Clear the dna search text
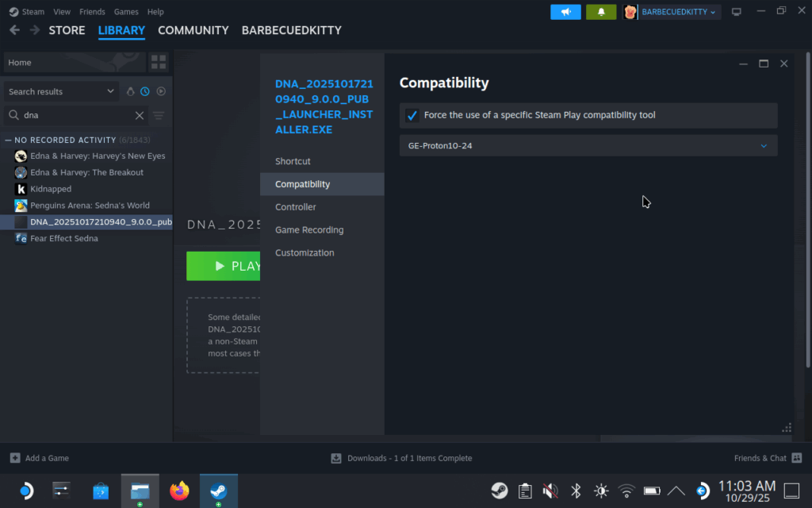 point(140,115)
